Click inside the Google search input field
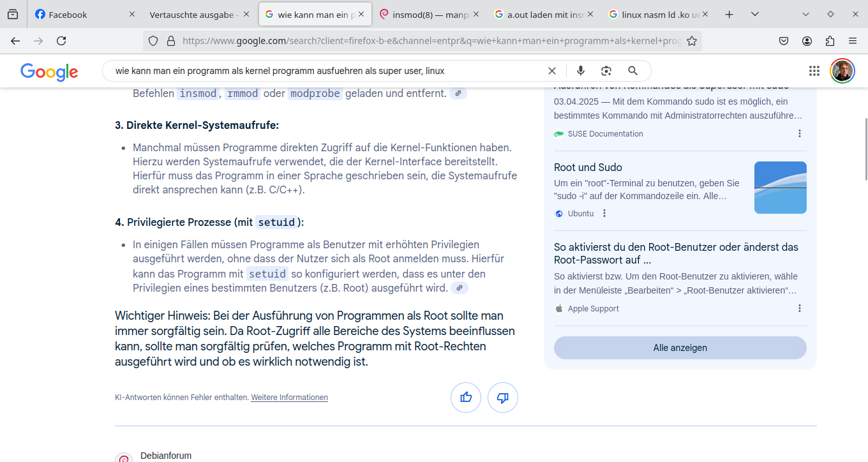This screenshot has width=868, height=462. coord(319,70)
